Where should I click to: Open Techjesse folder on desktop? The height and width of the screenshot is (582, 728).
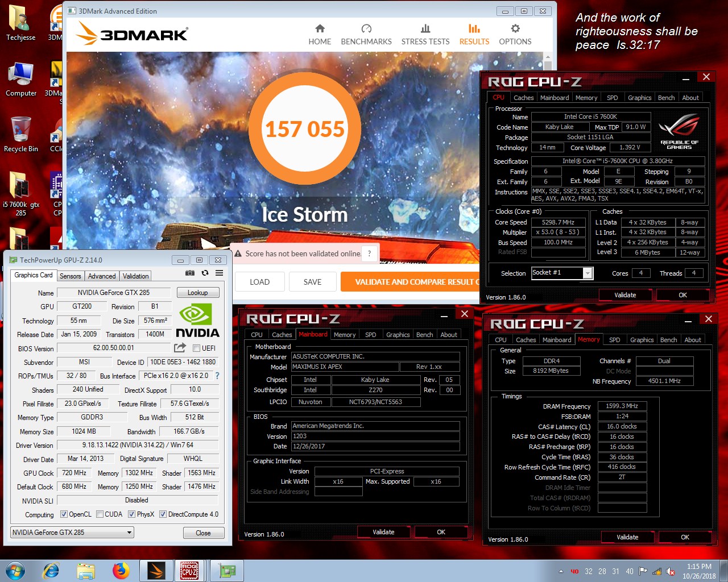[x=20, y=23]
